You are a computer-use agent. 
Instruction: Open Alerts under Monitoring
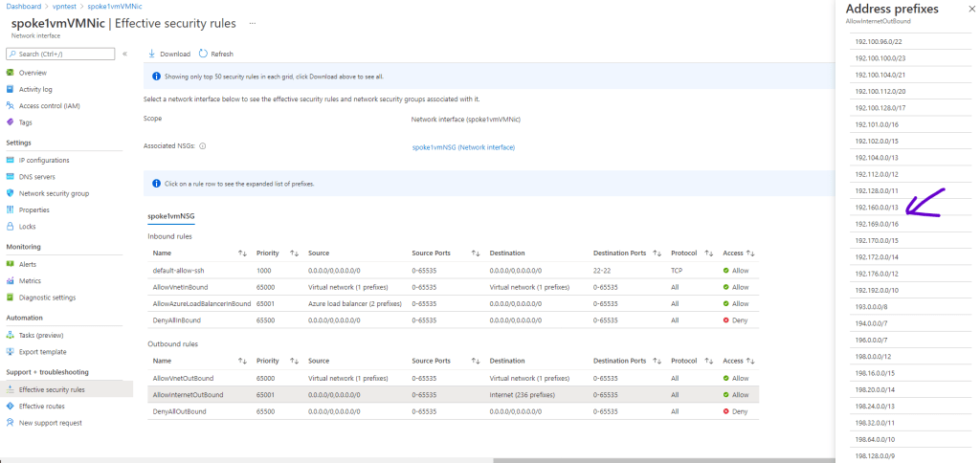coord(28,264)
